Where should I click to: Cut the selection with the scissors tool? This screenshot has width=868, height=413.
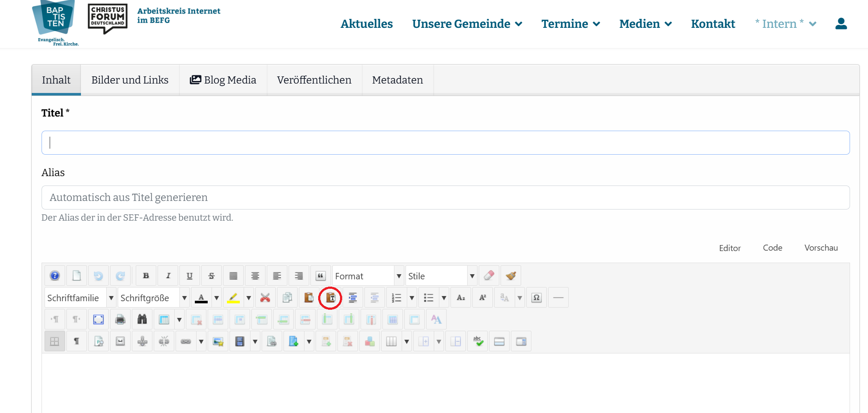(x=265, y=297)
